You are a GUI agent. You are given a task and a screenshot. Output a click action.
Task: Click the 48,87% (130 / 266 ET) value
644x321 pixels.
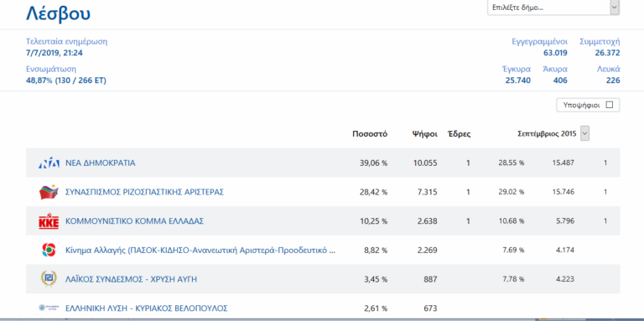pyautogui.click(x=66, y=80)
